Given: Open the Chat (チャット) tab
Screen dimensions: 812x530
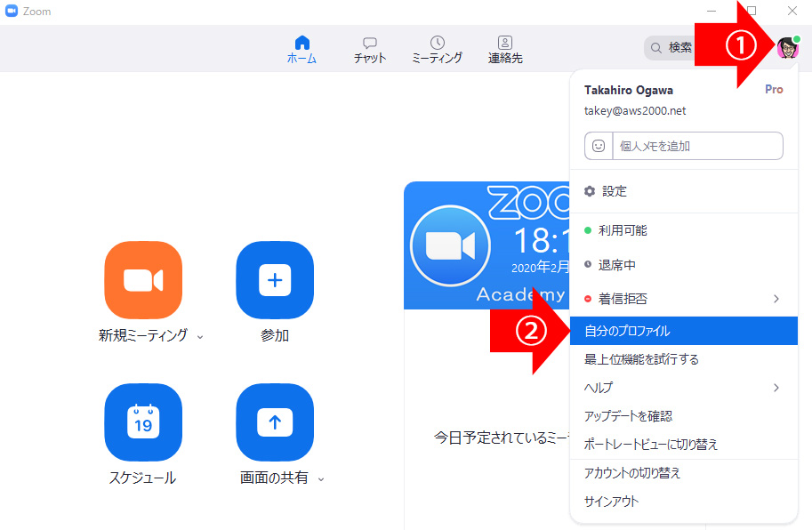Looking at the screenshot, I should tap(370, 49).
